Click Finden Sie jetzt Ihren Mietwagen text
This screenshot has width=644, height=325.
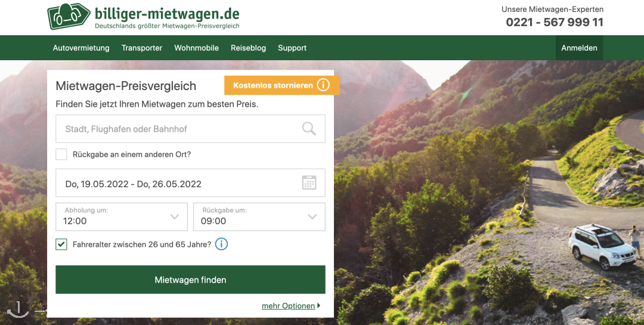(157, 104)
